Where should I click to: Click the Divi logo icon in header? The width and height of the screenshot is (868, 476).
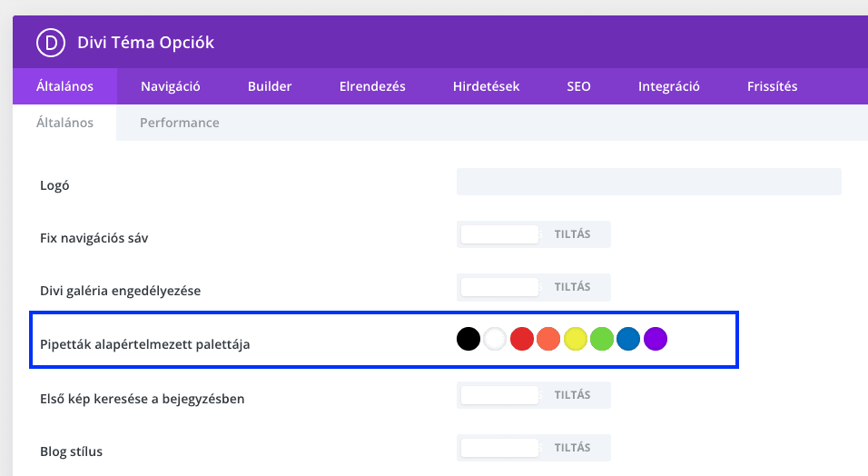pyautogui.click(x=51, y=43)
